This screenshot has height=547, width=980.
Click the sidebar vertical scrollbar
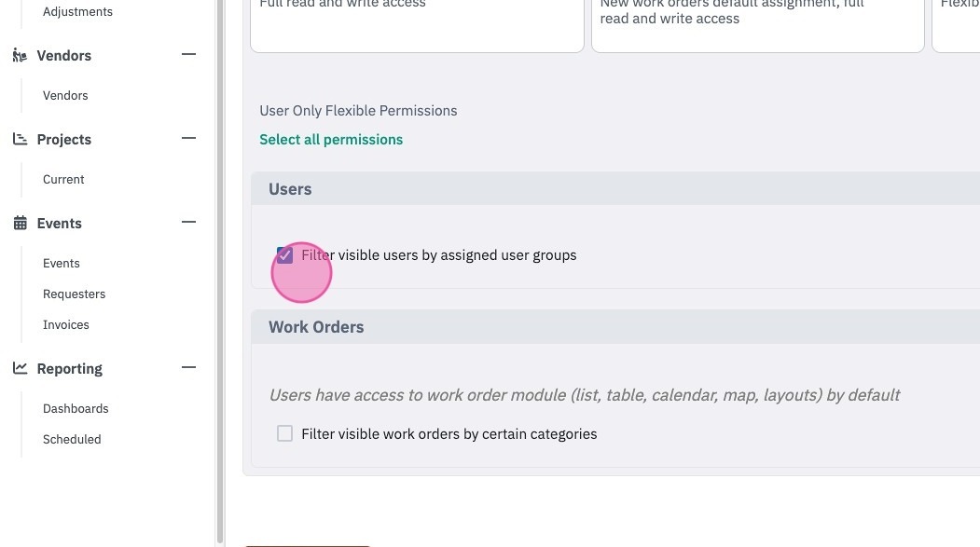click(219, 271)
